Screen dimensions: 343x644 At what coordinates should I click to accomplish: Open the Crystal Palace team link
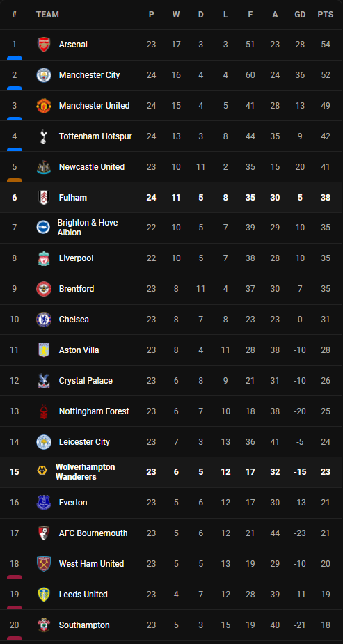[86, 381]
